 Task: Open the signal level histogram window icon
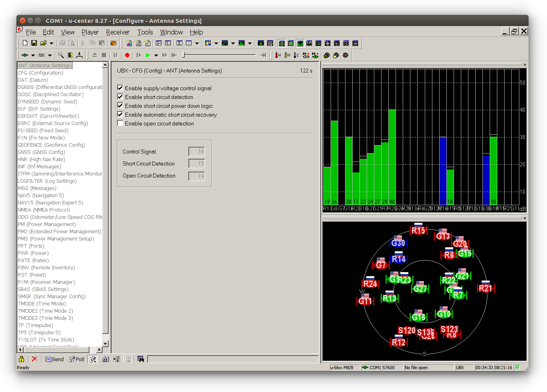[x=300, y=43]
